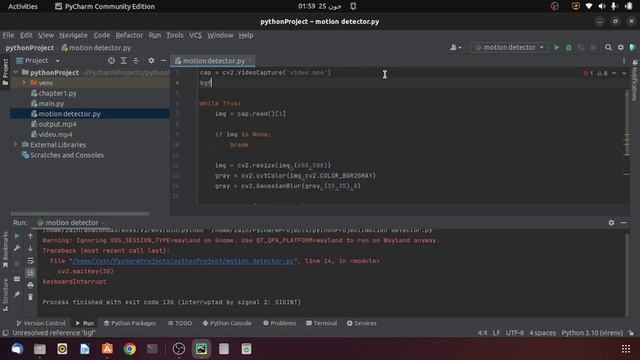Open Services tool window
Viewport: 640px width, 360px height.
pyautogui.click(x=362, y=323)
